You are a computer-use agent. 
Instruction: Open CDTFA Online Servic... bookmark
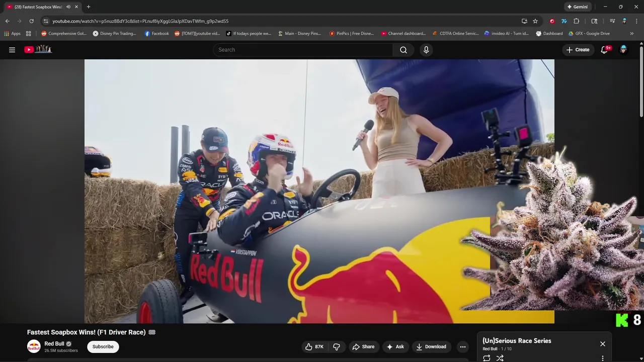point(455,34)
